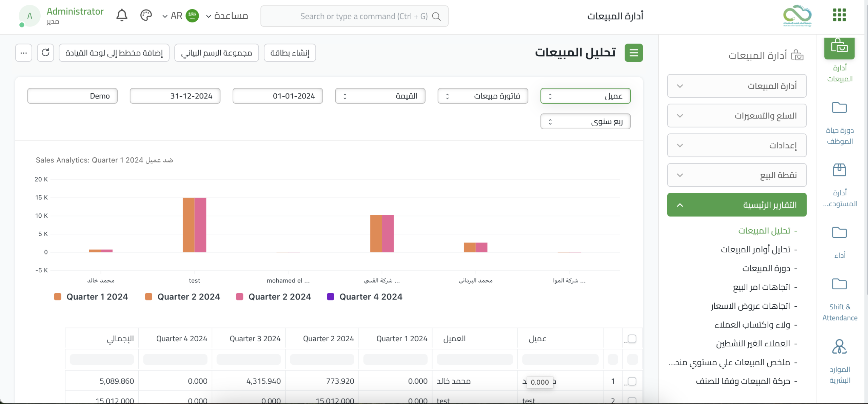Check the checkbox on the test row
Viewport: 868px width, 404px height.
pos(632,400)
